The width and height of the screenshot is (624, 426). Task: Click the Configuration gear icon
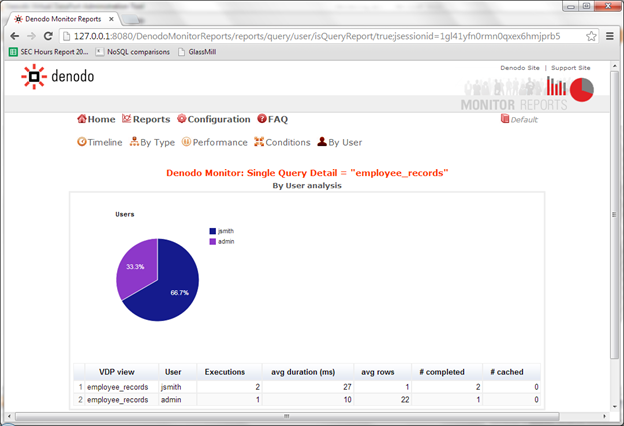tap(181, 118)
